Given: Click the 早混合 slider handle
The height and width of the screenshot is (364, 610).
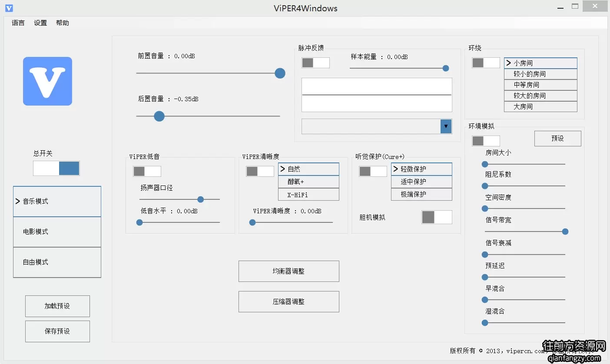Looking at the screenshot, I should click(x=485, y=300).
